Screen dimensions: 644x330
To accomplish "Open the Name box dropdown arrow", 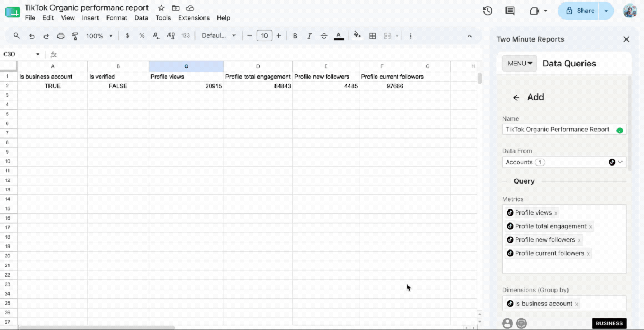I will [38, 55].
